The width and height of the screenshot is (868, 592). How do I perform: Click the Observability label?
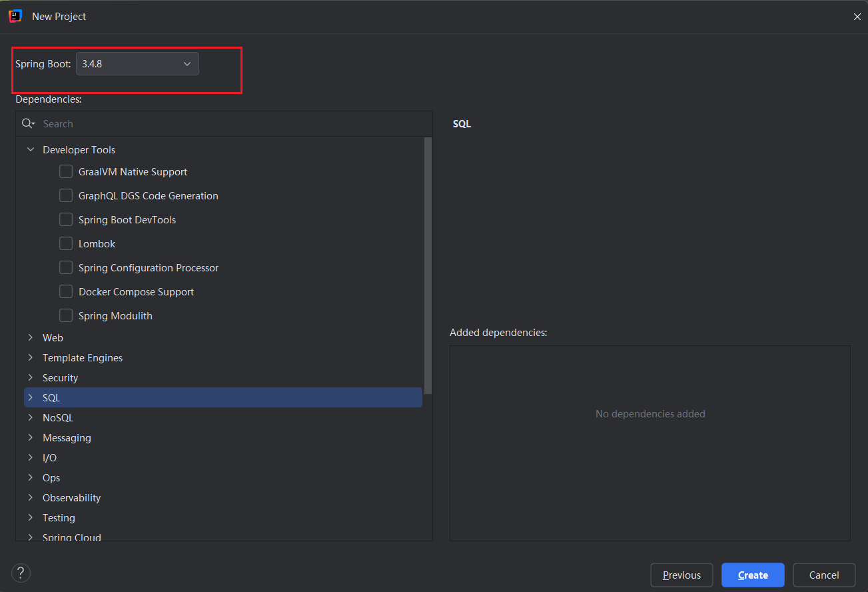tap(71, 497)
